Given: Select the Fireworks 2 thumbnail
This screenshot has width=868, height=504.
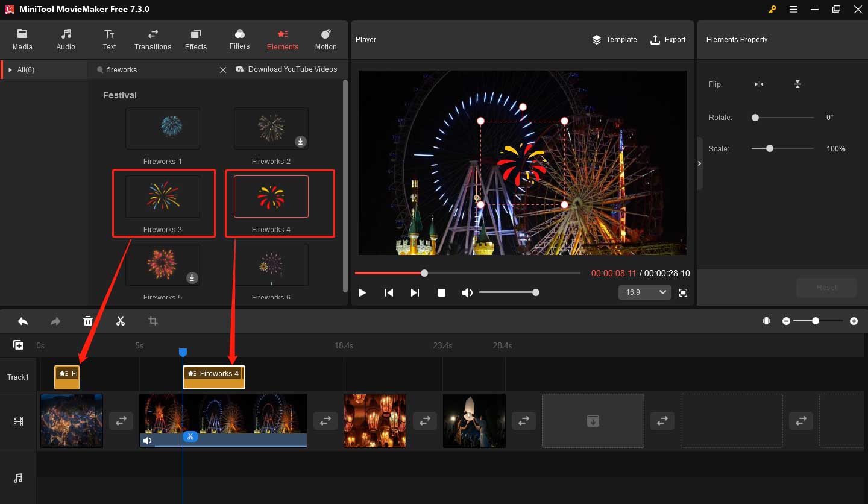Looking at the screenshot, I should [x=271, y=128].
